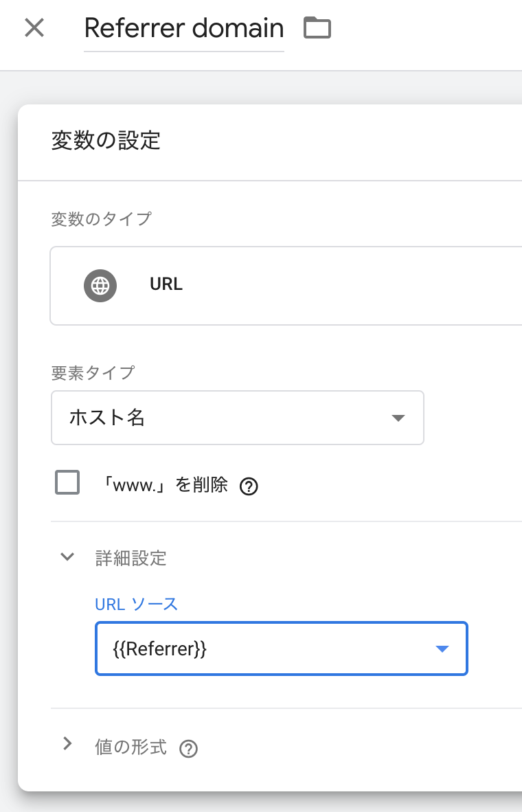The height and width of the screenshot is (812, 522).
Task: Click the folder icon to move the variable
Action: [317, 27]
